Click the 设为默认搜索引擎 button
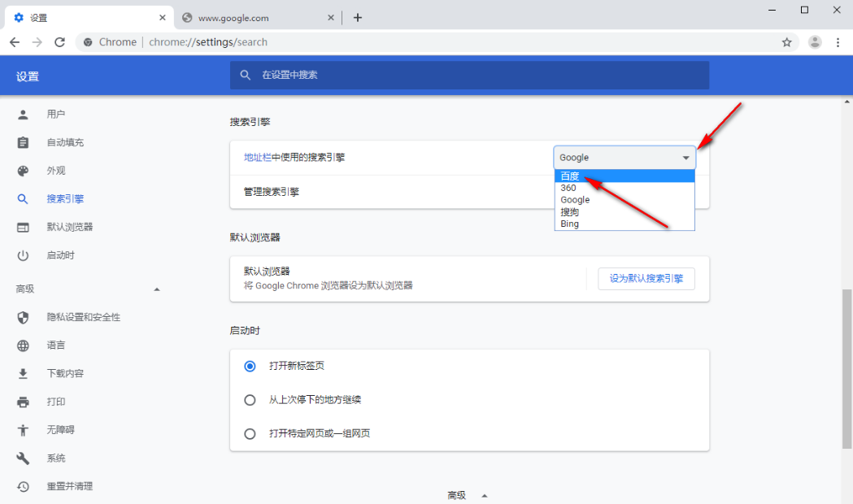The height and width of the screenshot is (504, 853). coord(646,278)
